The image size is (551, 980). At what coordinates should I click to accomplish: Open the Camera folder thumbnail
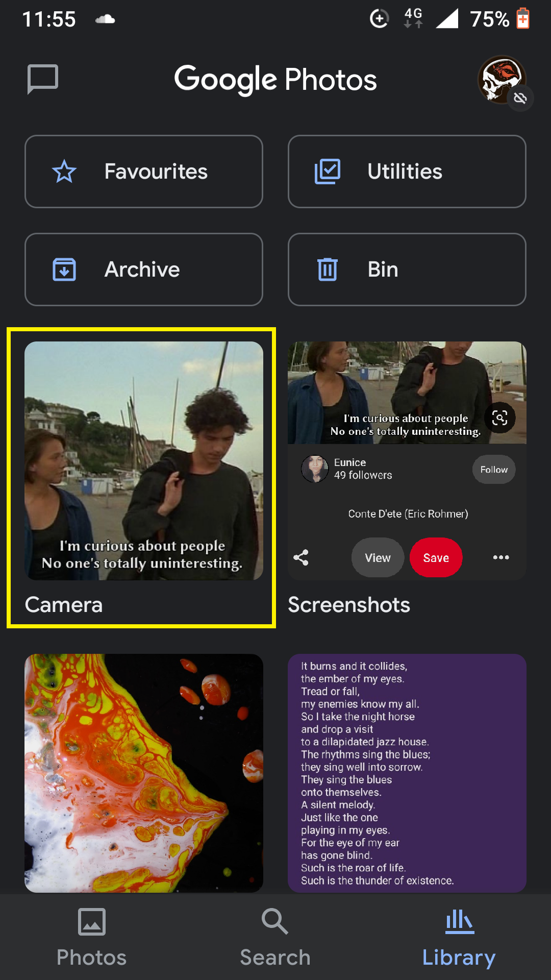(144, 461)
